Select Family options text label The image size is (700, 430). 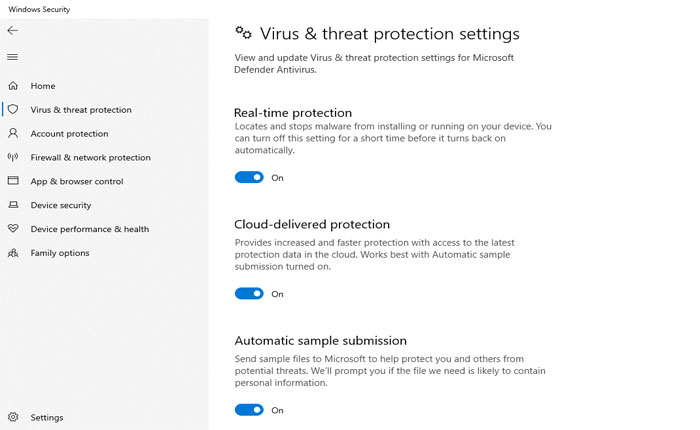(x=60, y=253)
